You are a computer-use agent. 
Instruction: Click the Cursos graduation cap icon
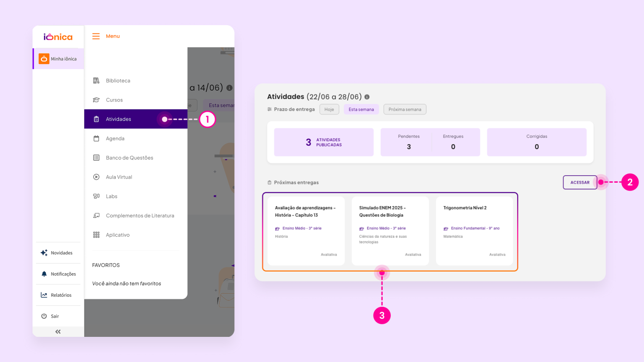96,100
